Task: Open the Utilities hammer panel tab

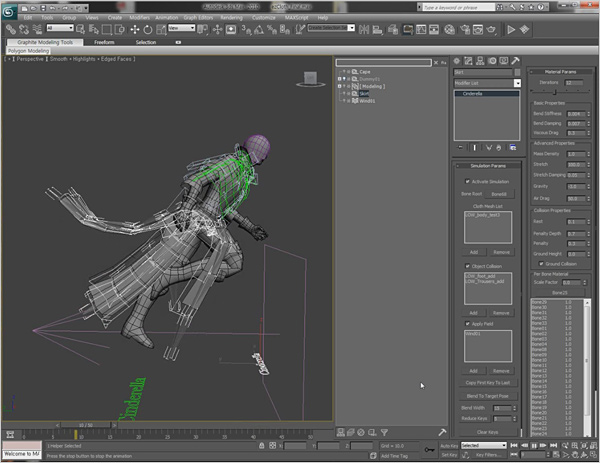Action: (x=515, y=61)
